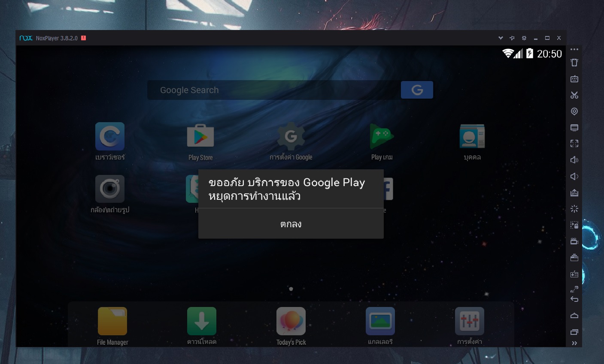
Task: Open NoxPlayer system settings gear
Action: (x=524, y=38)
